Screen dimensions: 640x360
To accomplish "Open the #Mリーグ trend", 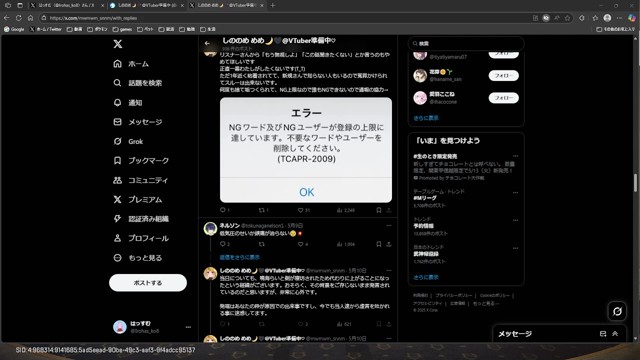I will pos(425,198).
